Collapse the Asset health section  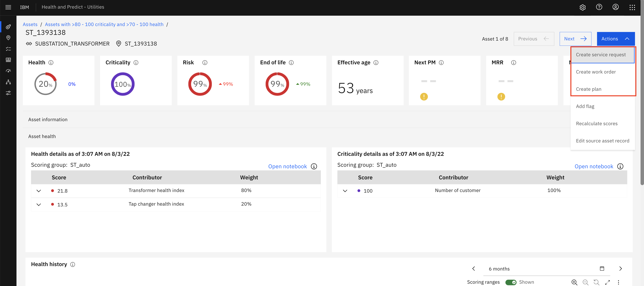coord(296,136)
